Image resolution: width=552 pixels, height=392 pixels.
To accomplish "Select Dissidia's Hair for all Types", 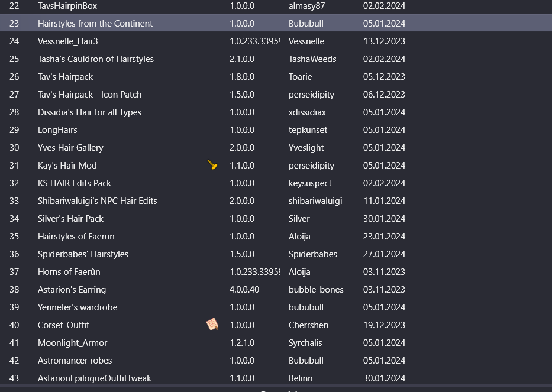I will point(89,112).
